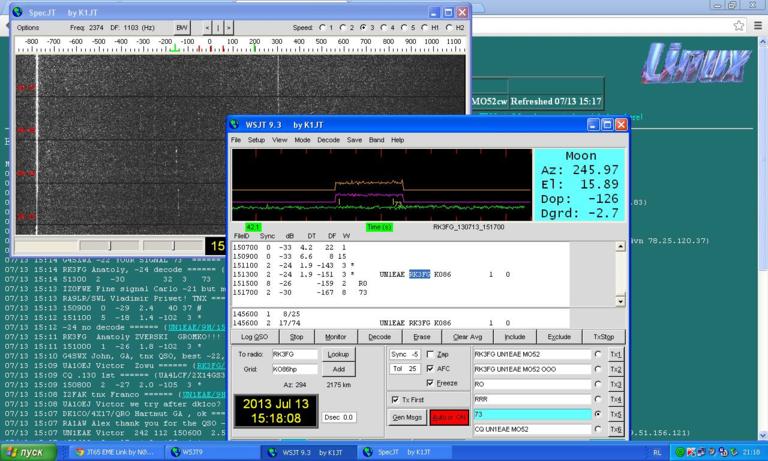Viewport: 768px width, 461px height.
Task: Toggle the Tx First checkbox
Action: point(395,398)
